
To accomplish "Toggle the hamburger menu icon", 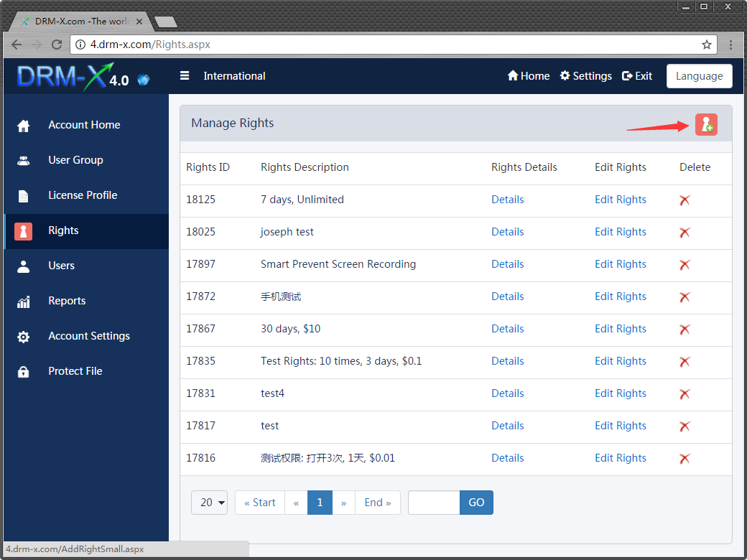I will (185, 75).
